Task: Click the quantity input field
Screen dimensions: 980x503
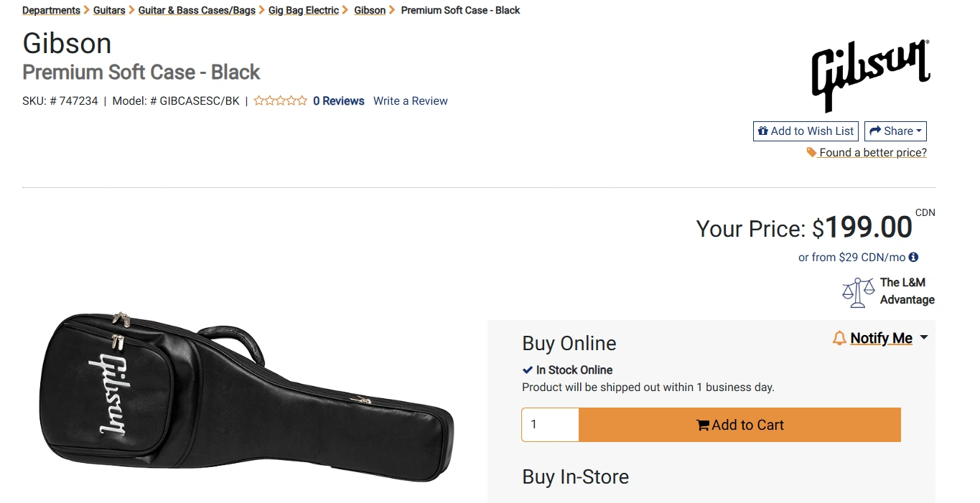Action: [x=550, y=425]
